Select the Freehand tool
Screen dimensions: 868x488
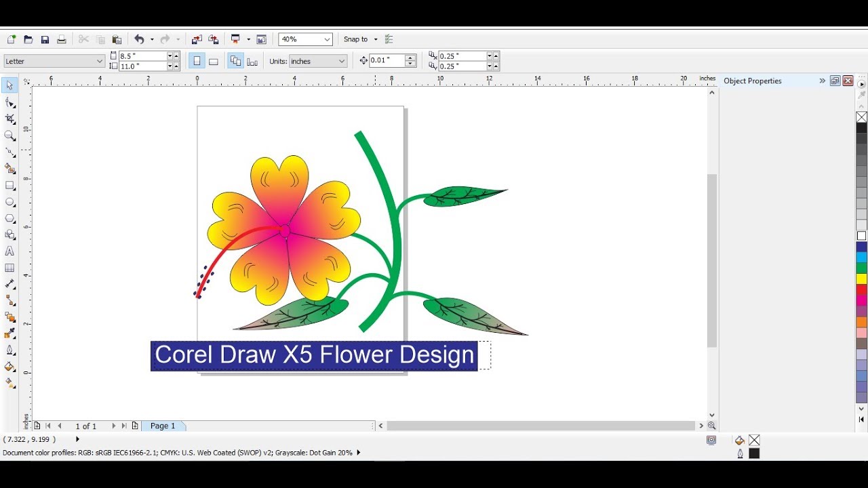coord(9,152)
